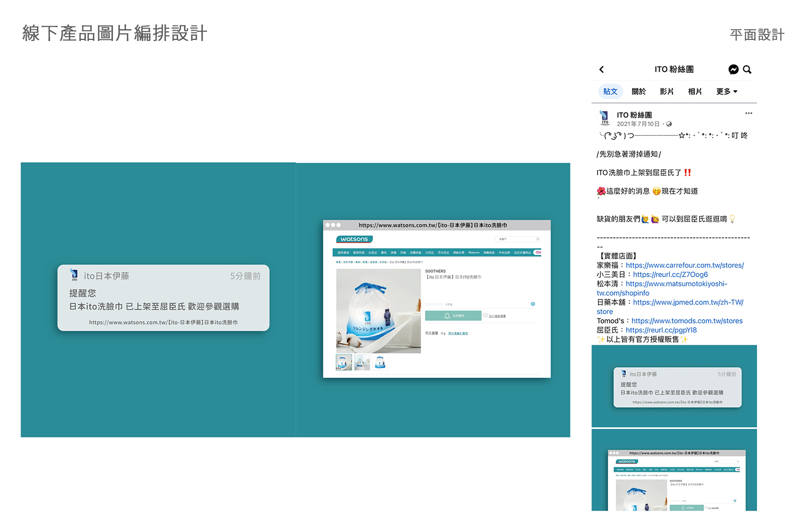Image resolution: width=798 pixels, height=532 pixels.
Task: Switch to the 貼文 tab
Action: point(610,92)
